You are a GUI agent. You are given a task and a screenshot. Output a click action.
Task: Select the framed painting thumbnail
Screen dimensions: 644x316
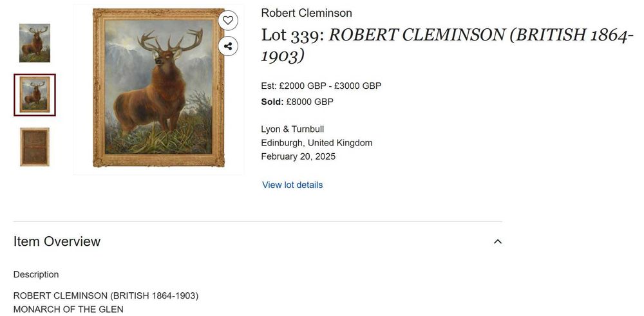click(x=35, y=95)
